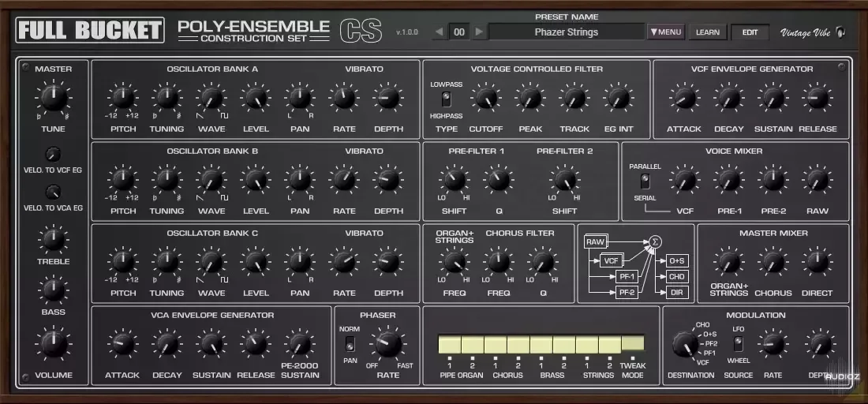Image resolution: width=868 pixels, height=404 pixels.
Task: Click Oscillator Bank B Tuning knob
Action: (x=166, y=180)
